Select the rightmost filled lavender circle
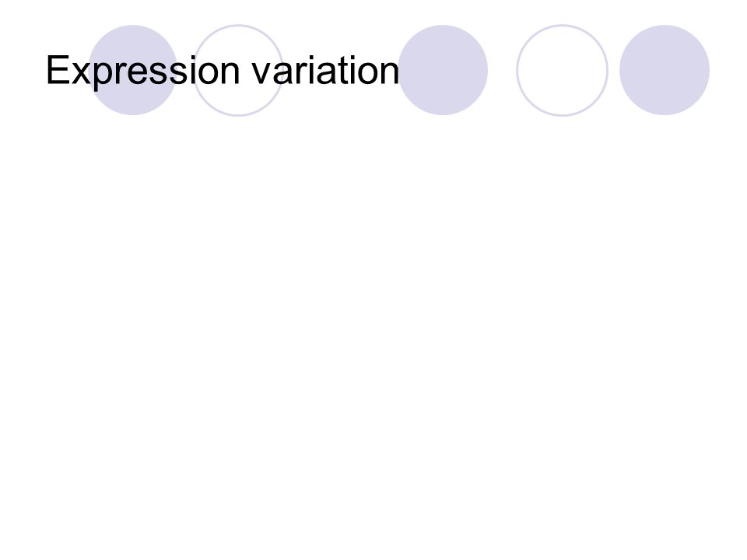The height and width of the screenshot is (560, 747). click(665, 70)
